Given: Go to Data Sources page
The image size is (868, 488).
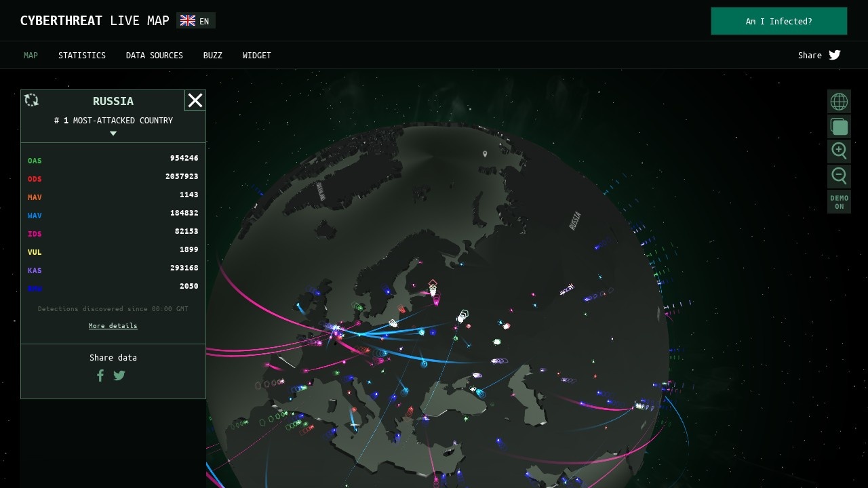Looking at the screenshot, I should 155,56.
